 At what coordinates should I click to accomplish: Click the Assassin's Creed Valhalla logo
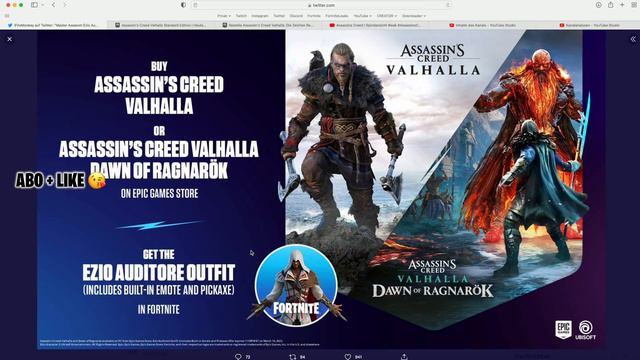[x=433, y=60]
